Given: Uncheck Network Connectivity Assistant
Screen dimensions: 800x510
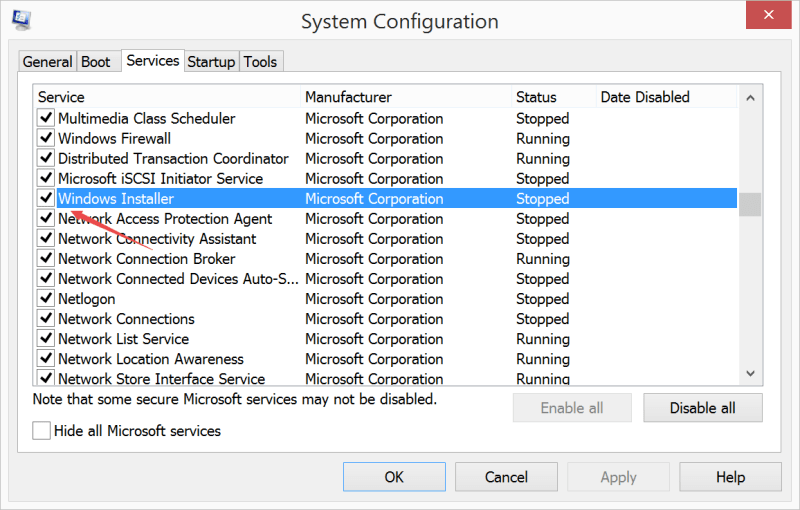Looking at the screenshot, I should 46,239.
